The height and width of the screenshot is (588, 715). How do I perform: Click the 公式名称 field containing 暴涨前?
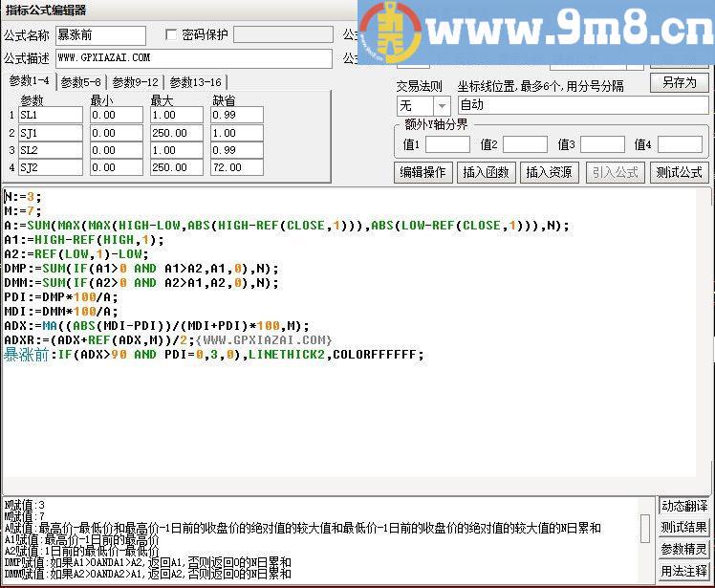coord(100,35)
